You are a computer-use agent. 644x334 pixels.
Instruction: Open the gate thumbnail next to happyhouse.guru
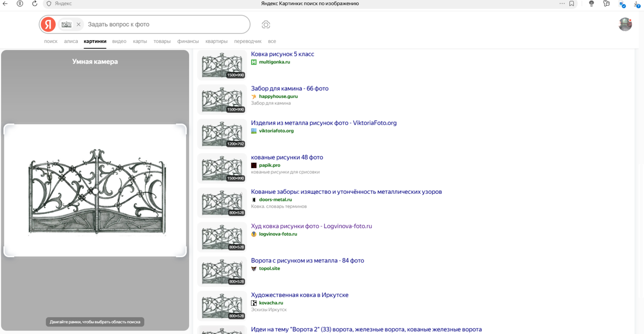(x=222, y=99)
